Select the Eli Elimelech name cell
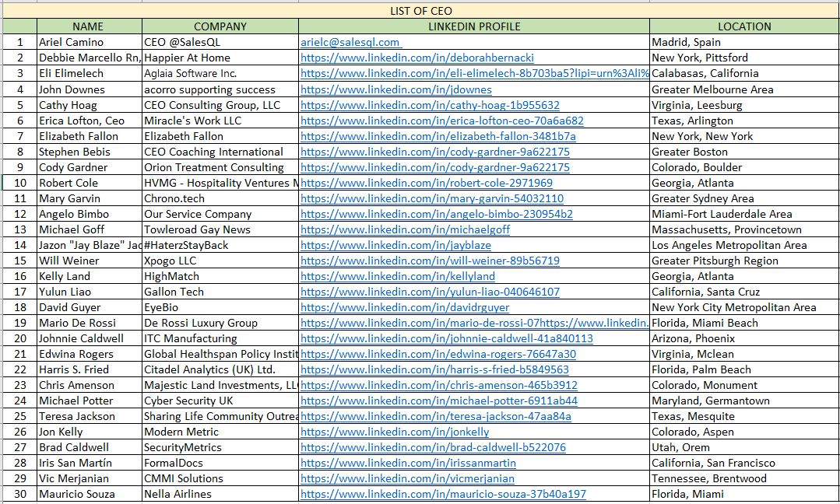 click(x=89, y=73)
